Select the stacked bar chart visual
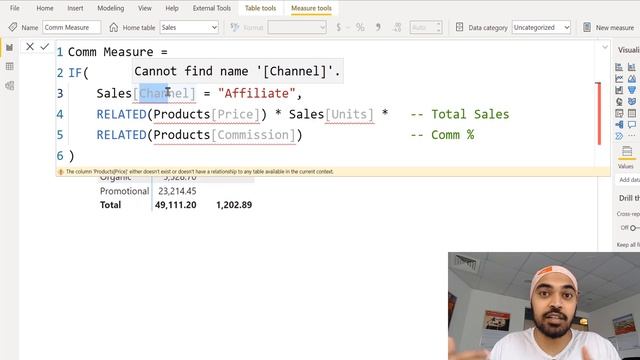The height and width of the screenshot is (360, 640). (619, 67)
